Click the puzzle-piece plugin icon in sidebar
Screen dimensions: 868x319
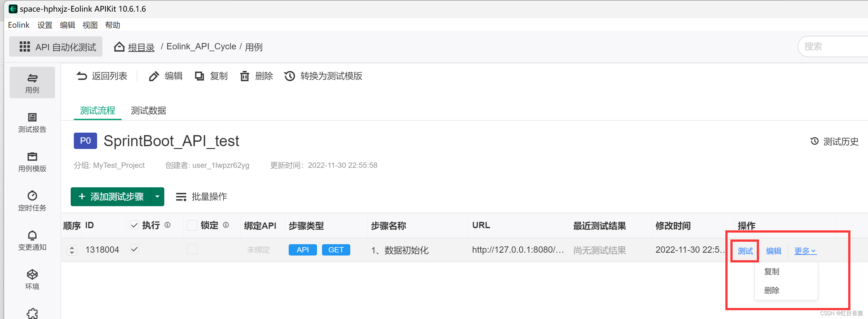[x=32, y=313]
